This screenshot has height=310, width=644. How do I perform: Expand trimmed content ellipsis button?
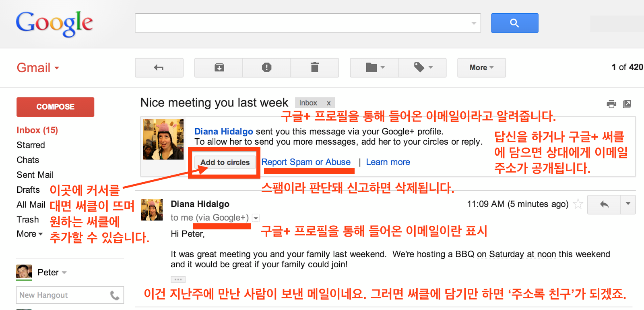click(x=178, y=279)
